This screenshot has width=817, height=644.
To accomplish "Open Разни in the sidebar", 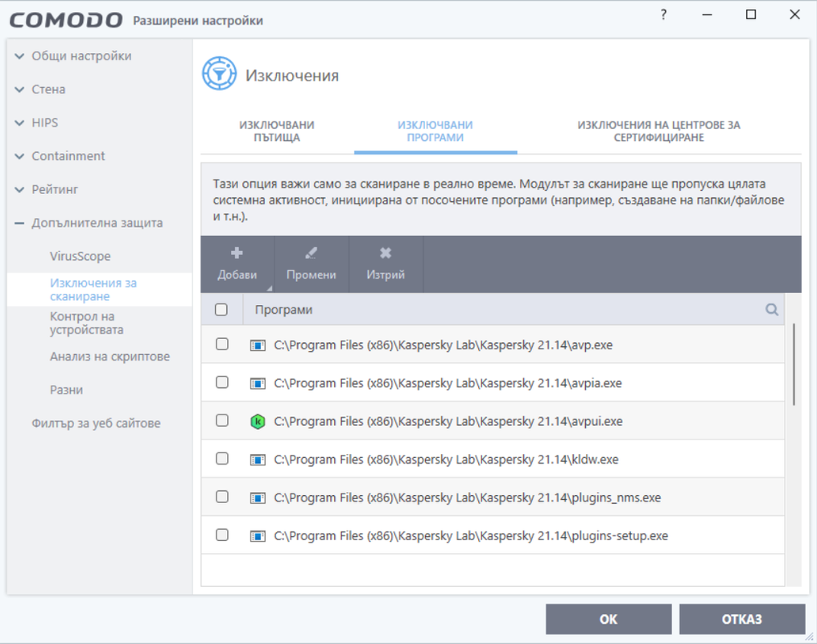I will (66, 390).
